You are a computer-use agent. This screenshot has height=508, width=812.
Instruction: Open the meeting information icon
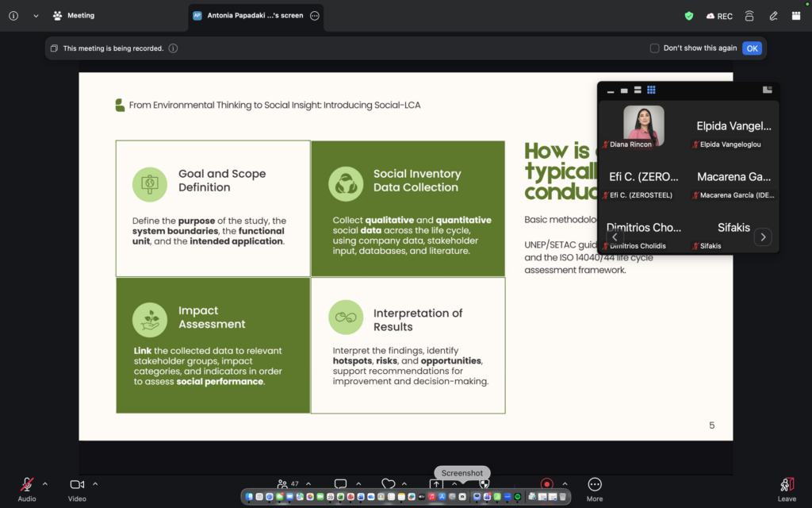13,16
